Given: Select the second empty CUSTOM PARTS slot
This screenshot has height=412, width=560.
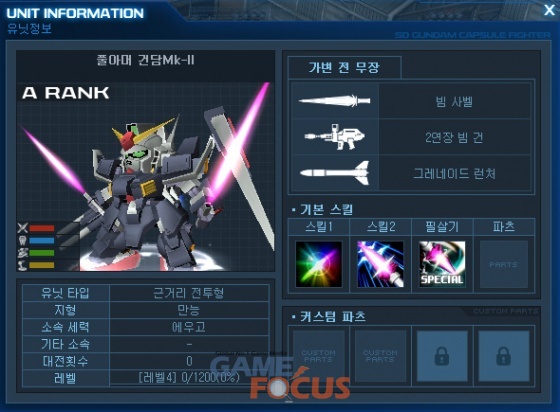Looking at the screenshot, I should 380,356.
